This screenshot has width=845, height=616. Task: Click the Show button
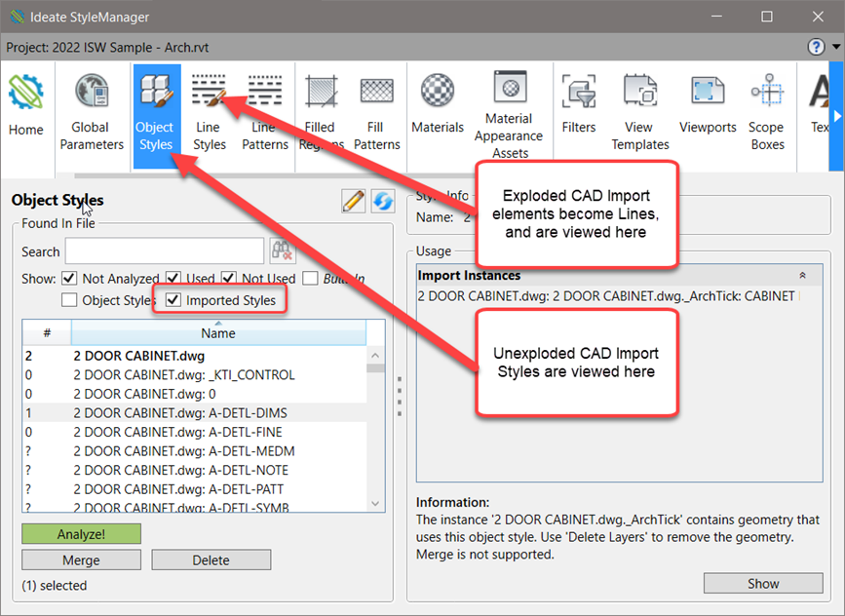click(x=763, y=583)
